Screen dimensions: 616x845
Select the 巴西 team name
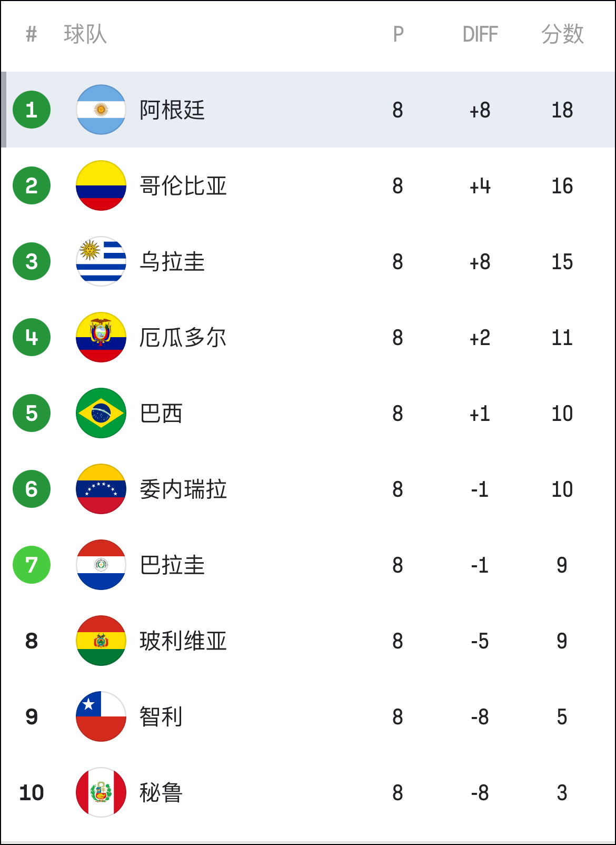(x=161, y=414)
